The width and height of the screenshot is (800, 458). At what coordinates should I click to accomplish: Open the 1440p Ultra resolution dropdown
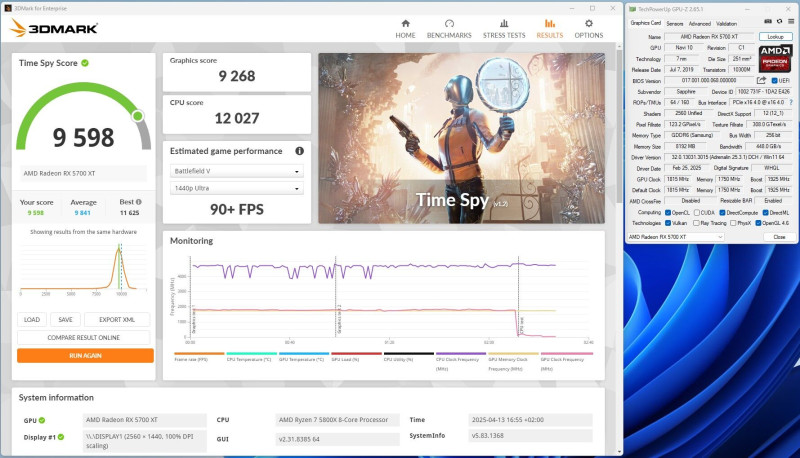coord(237,188)
